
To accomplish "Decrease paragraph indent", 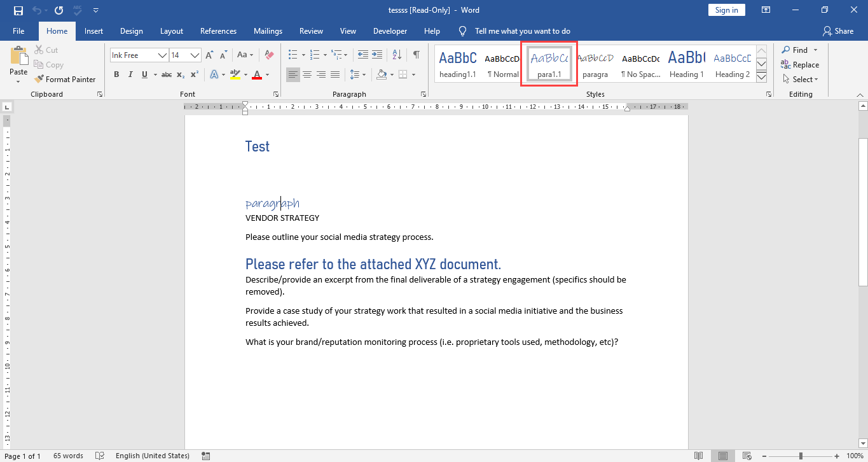I will click(362, 55).
